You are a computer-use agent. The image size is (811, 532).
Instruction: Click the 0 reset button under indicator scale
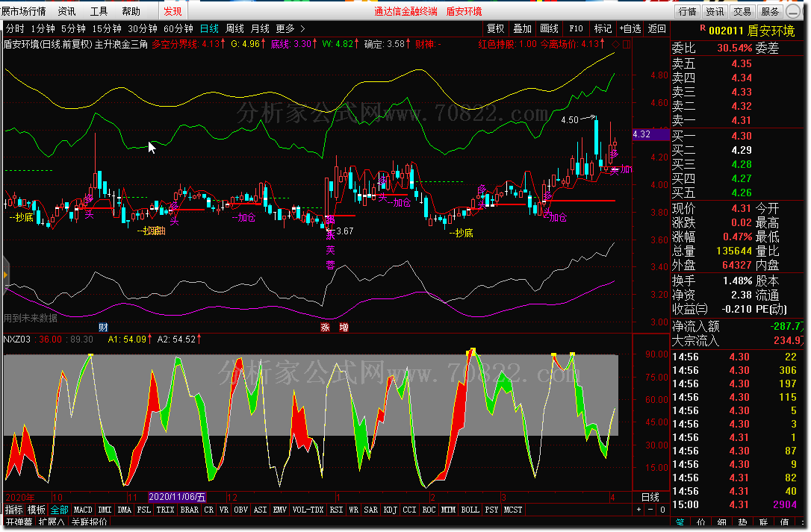662,510
